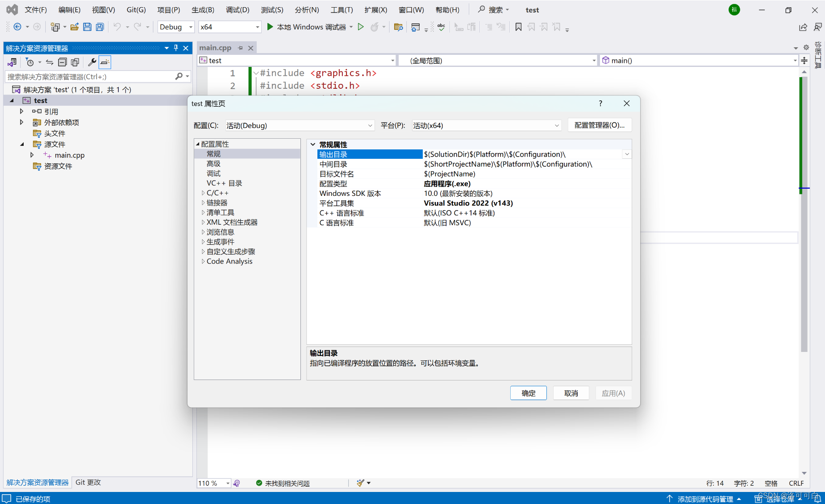825x504 pixels.
Task: Click the 确定 button
Action: click(x=528, y=393)
